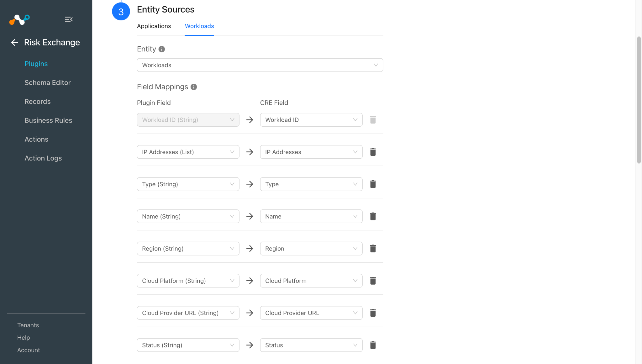This screenshot has height=364, width=642.
Task: Open Plugins in sidebar
Action: coord(36,64)
